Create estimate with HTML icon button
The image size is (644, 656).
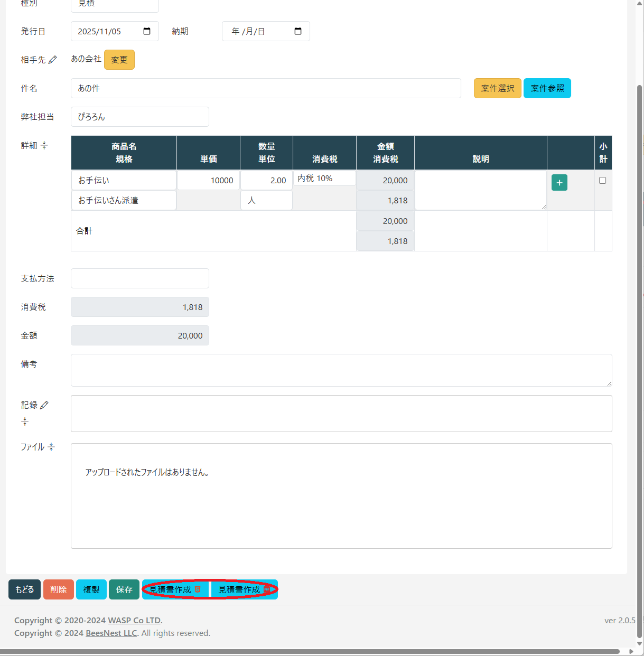175,589
